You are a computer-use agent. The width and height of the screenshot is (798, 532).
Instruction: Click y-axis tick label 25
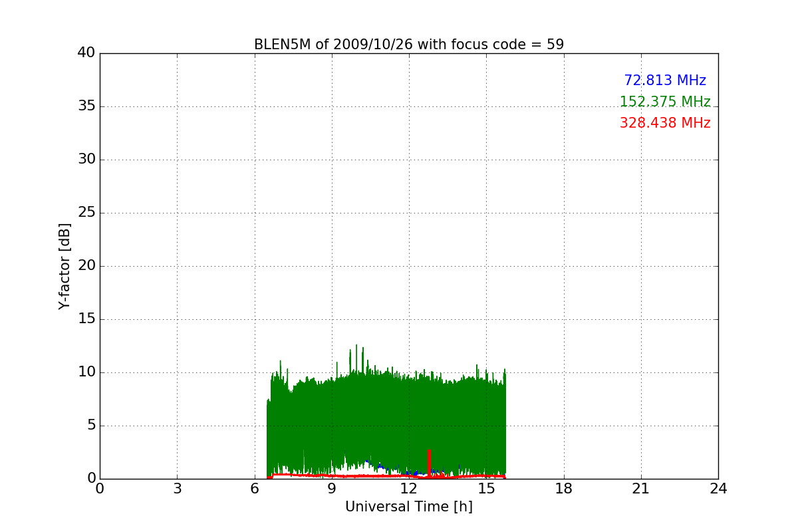tap(86, 213)
